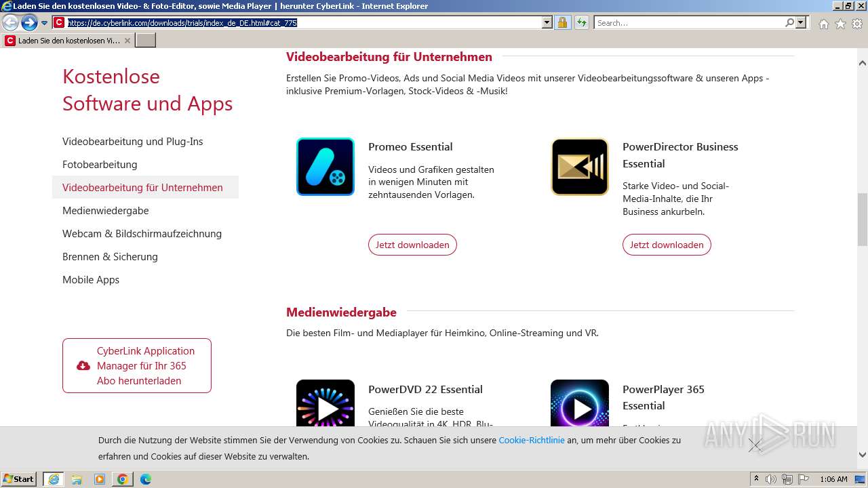Click the browser Forward arrow

click(29, 22)
